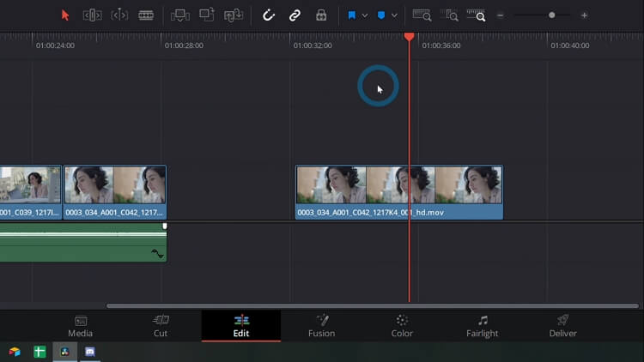Click ruler at 01:00:28:00

click(184, 45)
